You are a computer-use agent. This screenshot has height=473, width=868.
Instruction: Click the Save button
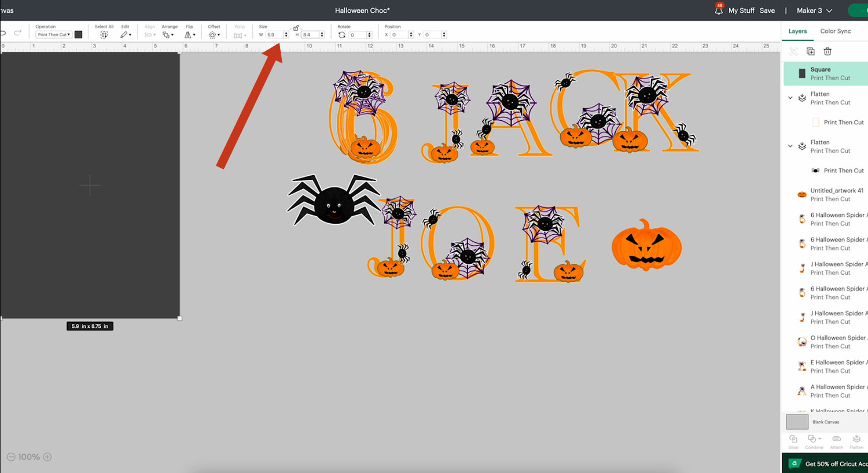click(x=767, y=10)
